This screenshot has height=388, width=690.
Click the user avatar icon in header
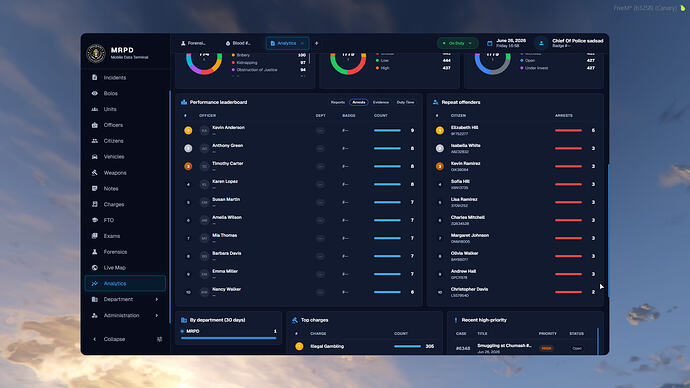tap(541, 43)
